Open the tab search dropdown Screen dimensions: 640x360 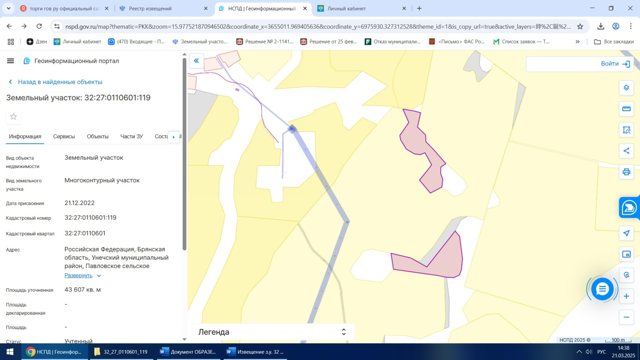click(x=8, y=9)
